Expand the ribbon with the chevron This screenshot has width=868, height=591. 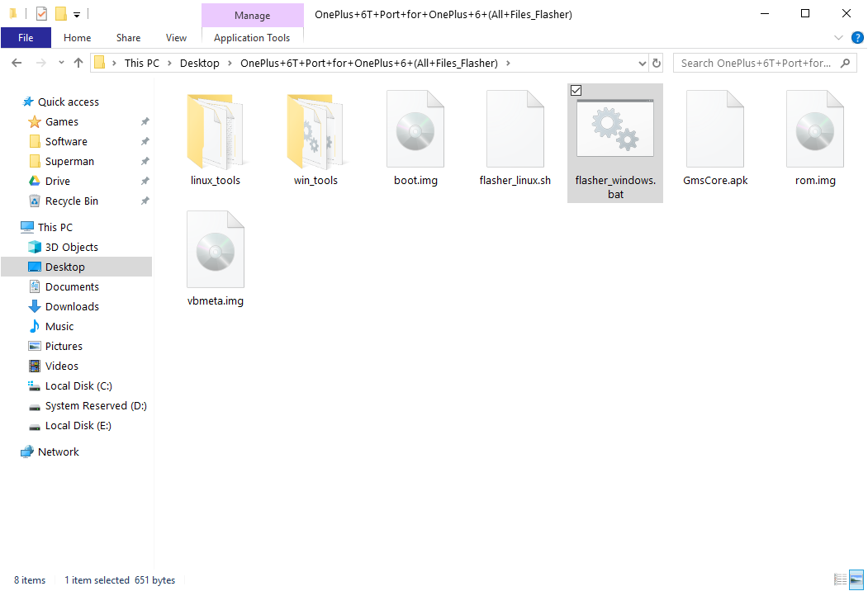838,38
